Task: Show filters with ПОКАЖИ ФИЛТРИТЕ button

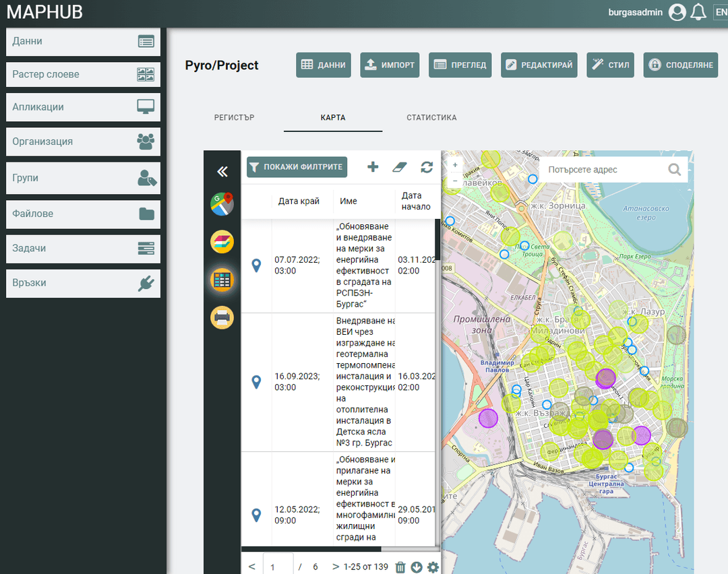Action: pos(297,167)
